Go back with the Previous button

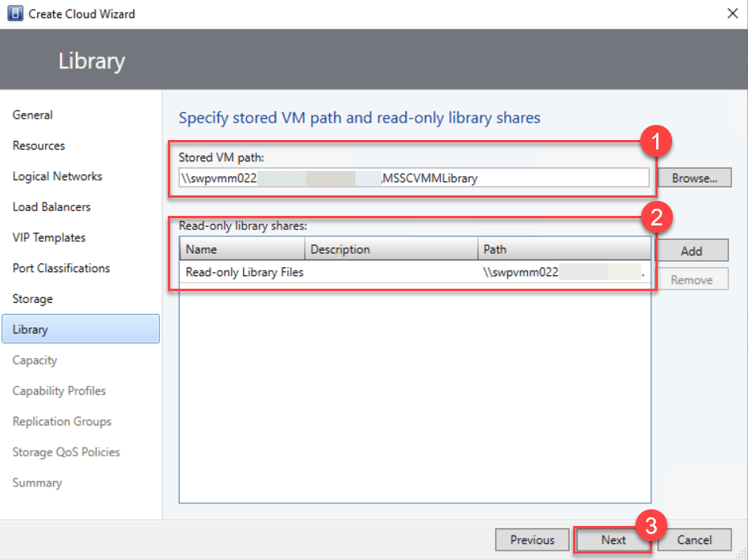[532, 540]
